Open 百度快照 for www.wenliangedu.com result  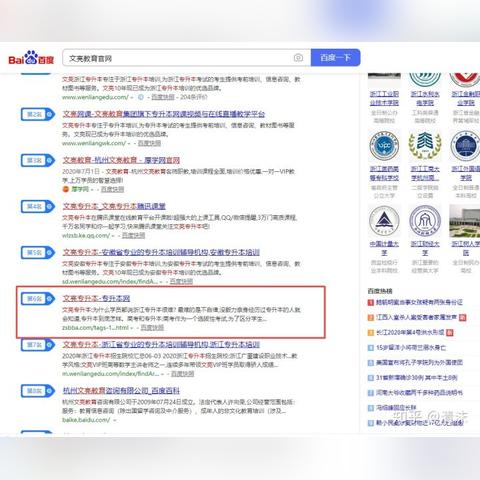(x=163, y=97)
